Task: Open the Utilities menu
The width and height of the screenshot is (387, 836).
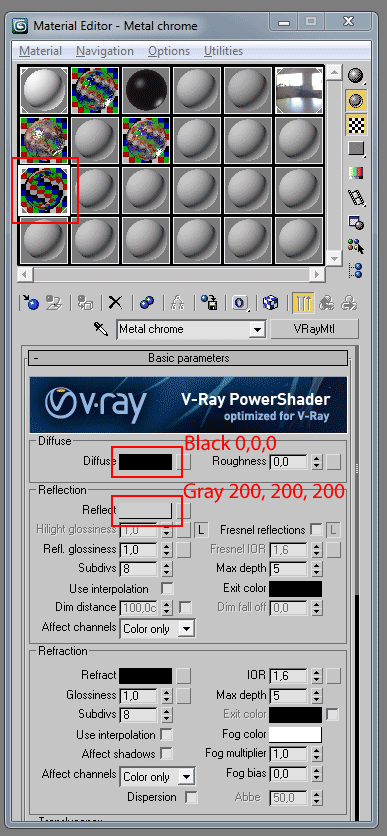Action: click(223, 51)
